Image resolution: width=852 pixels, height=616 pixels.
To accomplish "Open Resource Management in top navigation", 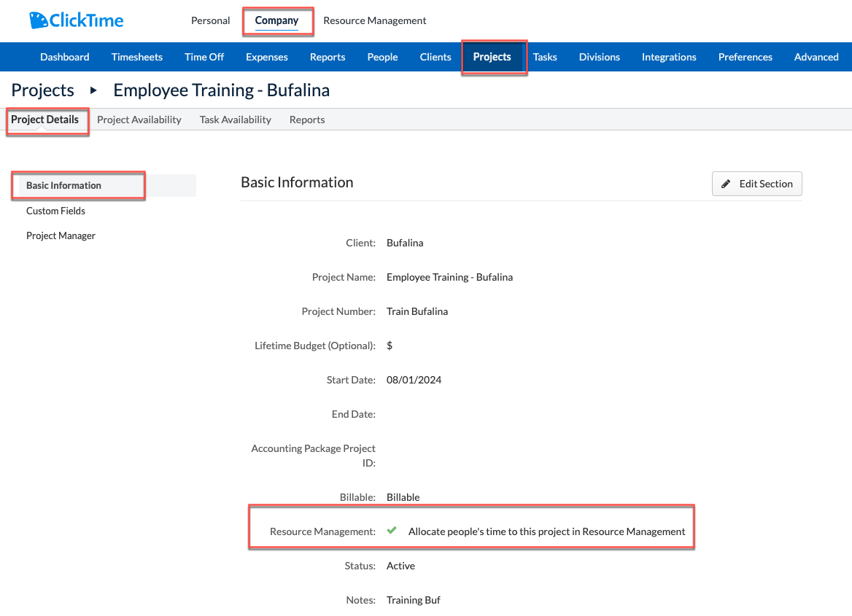I will click(x=374, y=20).
